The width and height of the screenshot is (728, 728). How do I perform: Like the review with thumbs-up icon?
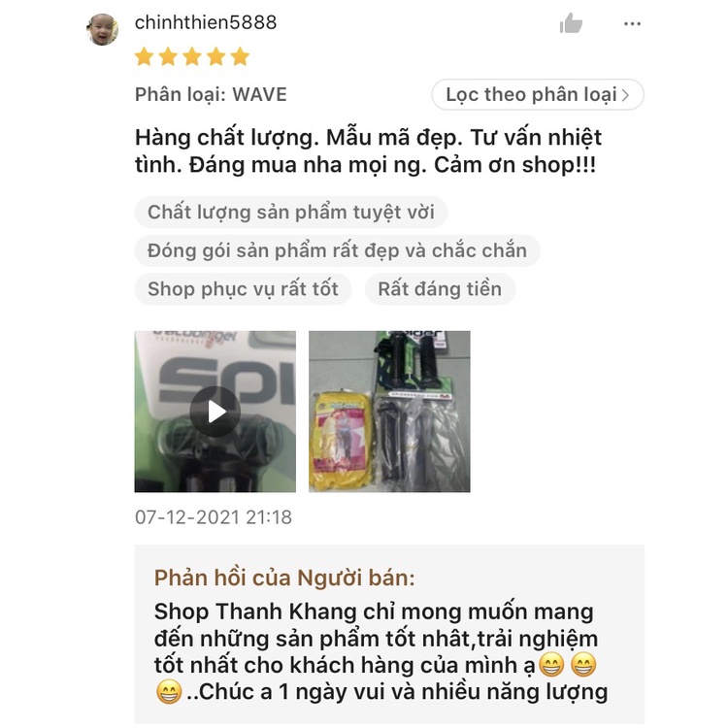pyautogui.click(x=571, y=23)
